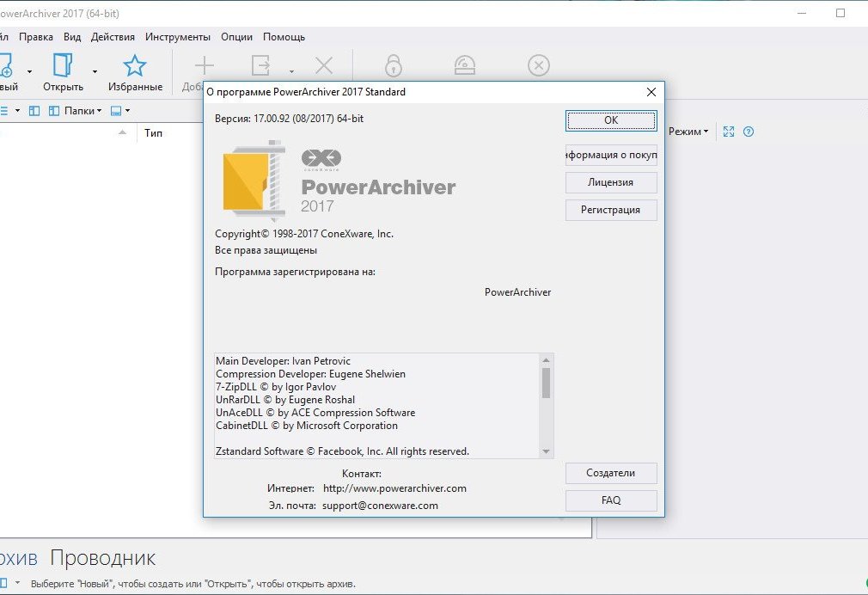Click the fullscreen expand icon near Режим
This screenshot has height=595, width=868.
(729, 132)
